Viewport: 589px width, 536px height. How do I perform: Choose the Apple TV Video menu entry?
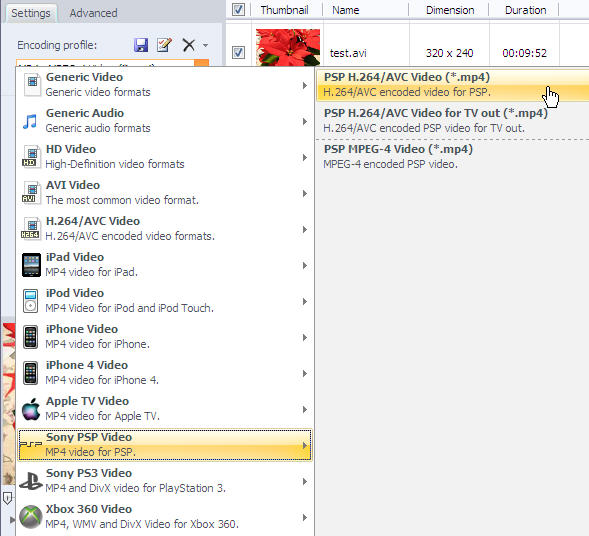165,409
